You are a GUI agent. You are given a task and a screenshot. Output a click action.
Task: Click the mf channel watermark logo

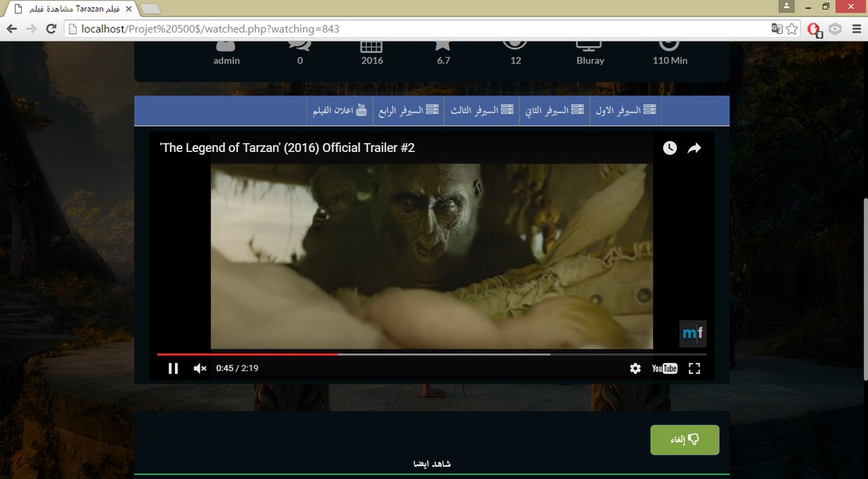click(x=692, y=334)
